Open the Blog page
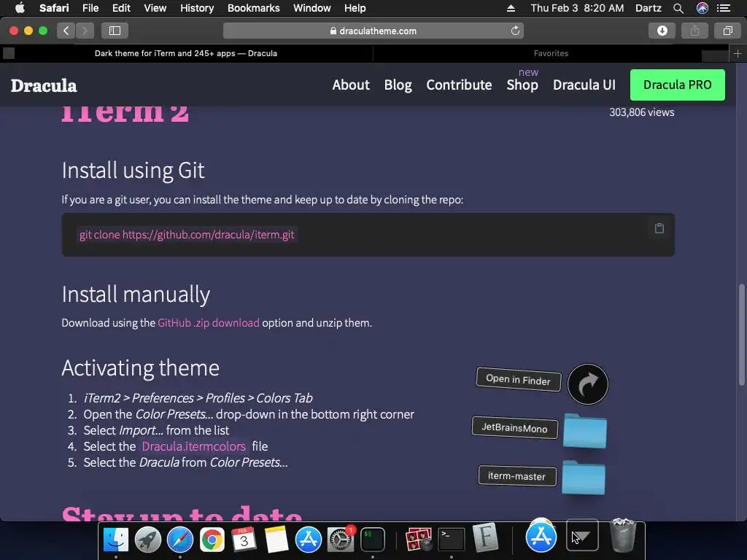This screenshot has height=560, width=747. tap(398, 85)
